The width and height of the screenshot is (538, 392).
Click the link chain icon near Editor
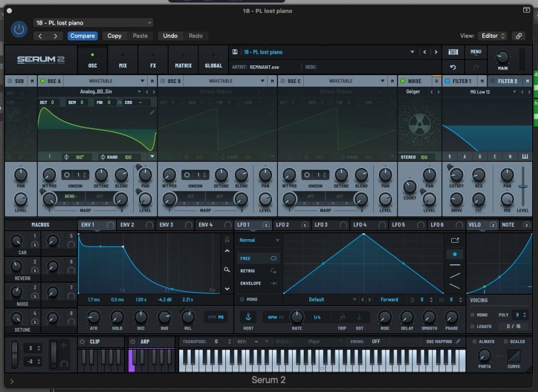pyautogui.click(x=519, y=36)
